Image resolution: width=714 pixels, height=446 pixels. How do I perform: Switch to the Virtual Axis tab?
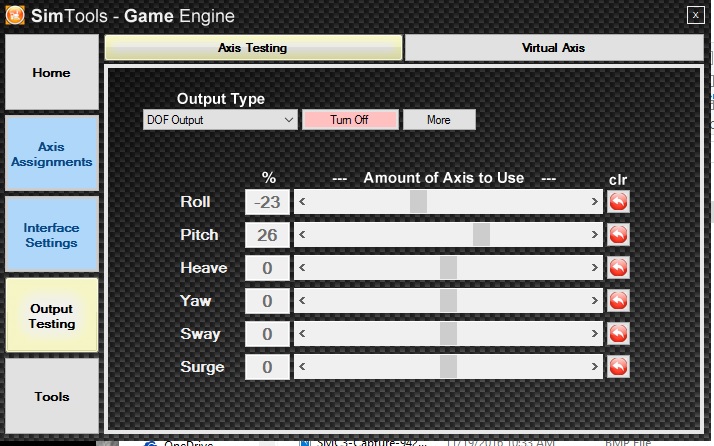coord(554,48)
